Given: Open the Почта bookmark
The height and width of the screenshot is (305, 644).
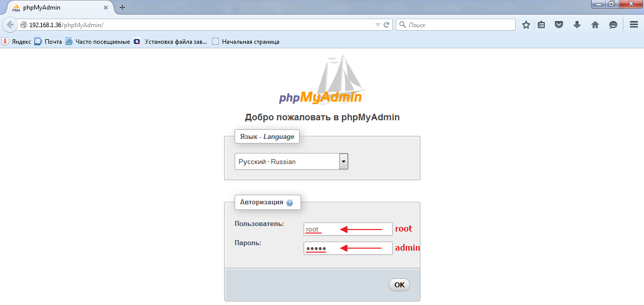Looking at the screenshot, I should [x=48, y=42].
